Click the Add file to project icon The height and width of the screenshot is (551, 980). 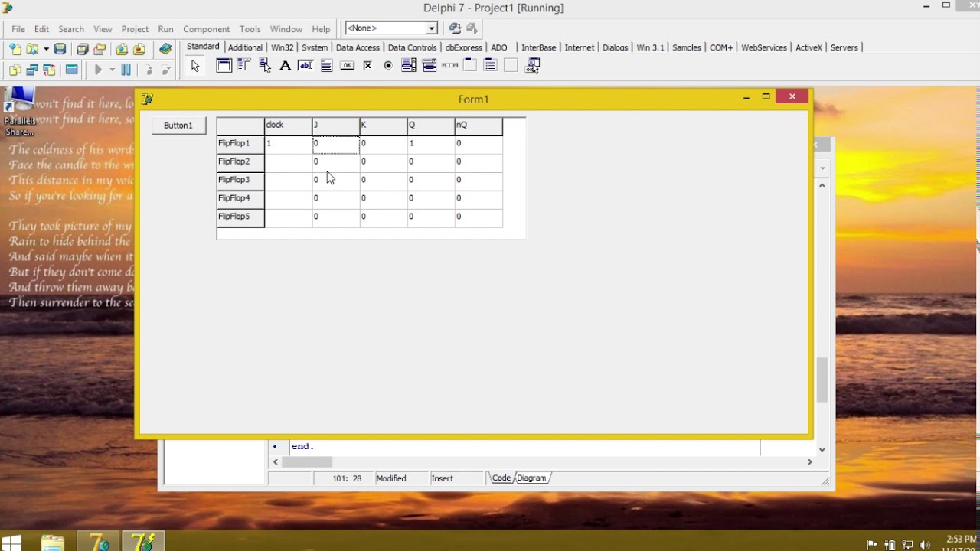click(x=122, y=49)
